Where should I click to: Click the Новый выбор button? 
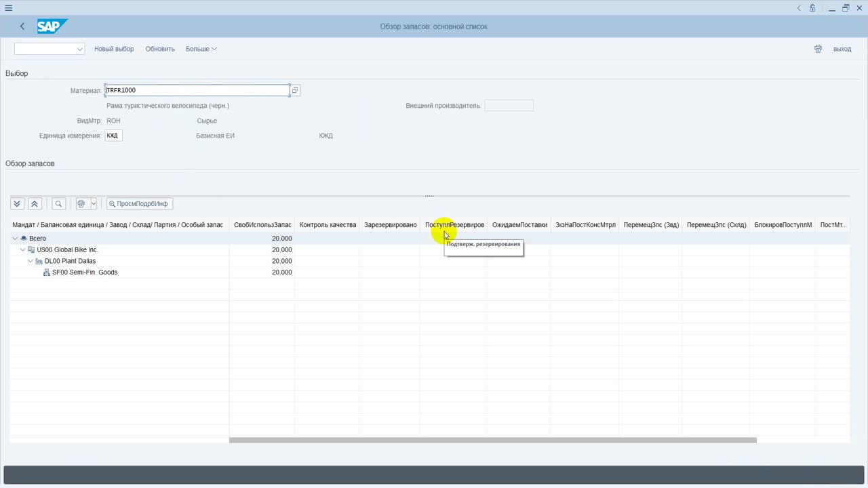pos(114,49)
